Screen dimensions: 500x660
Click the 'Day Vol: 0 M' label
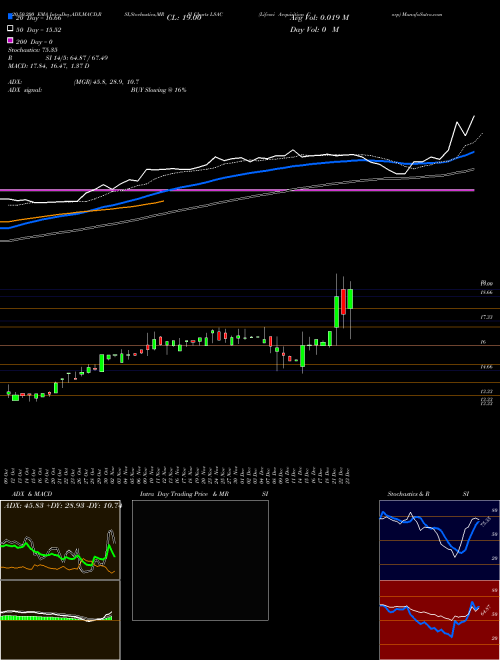(314, 30)
